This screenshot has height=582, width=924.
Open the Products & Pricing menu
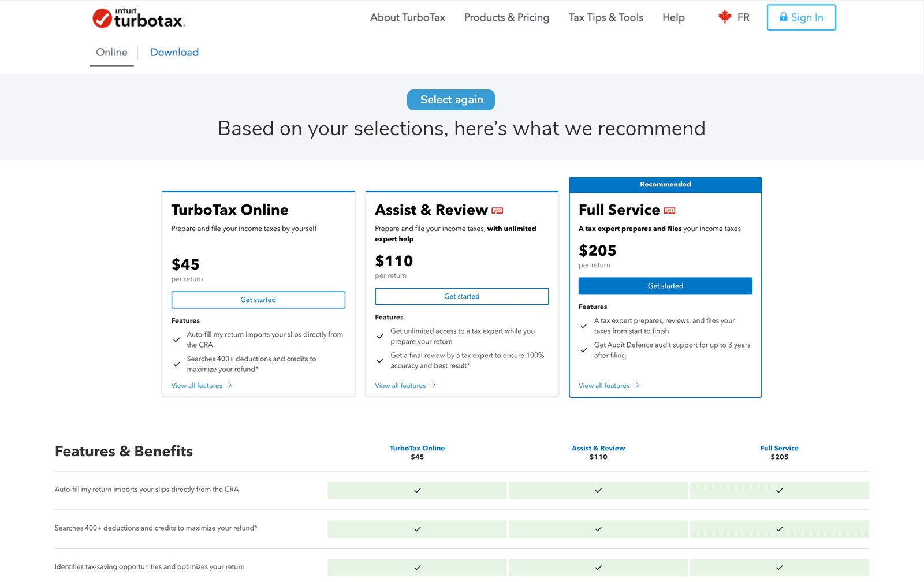[506, 17]
